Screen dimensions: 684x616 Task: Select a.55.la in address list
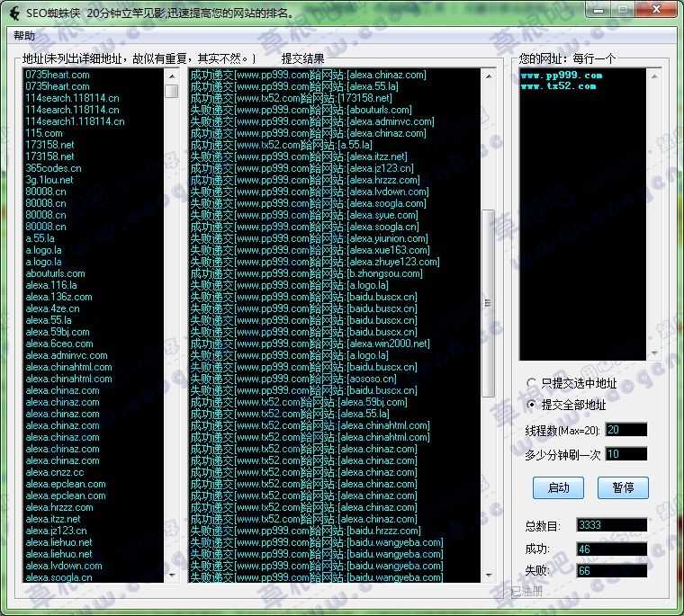40,238
